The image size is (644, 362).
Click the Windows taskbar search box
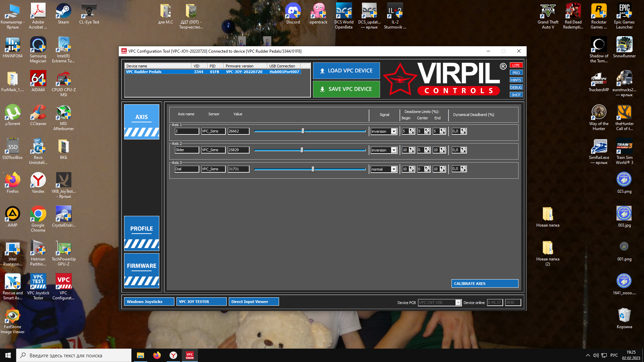click(74, 355)
